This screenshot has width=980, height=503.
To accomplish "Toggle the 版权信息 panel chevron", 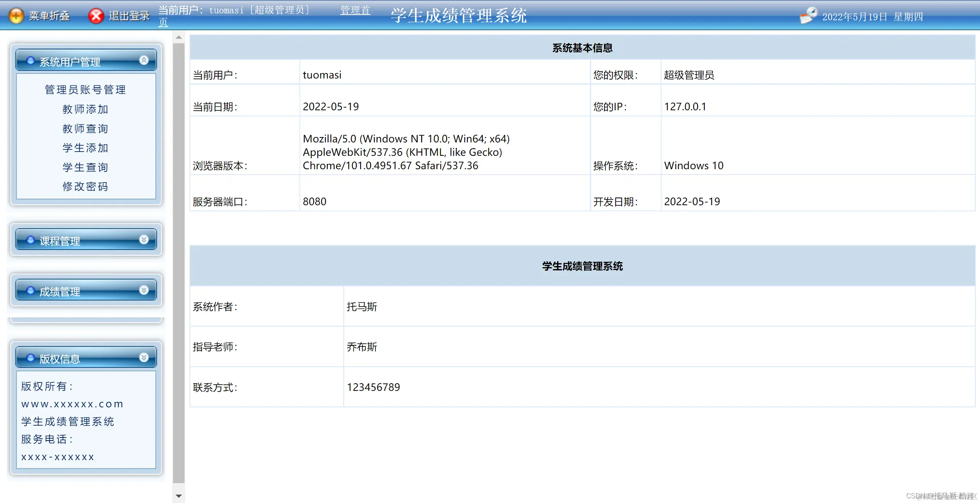I will (144, 358).
